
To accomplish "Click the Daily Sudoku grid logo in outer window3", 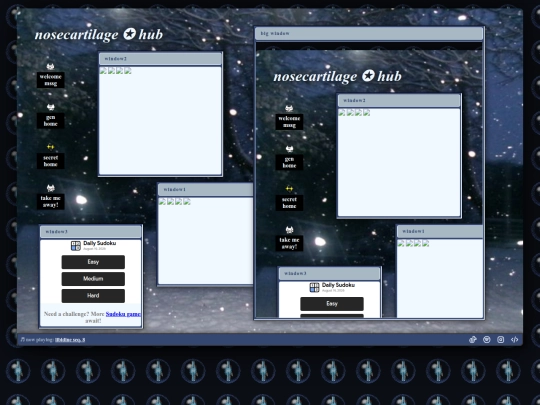I will (x=76, y=246).
